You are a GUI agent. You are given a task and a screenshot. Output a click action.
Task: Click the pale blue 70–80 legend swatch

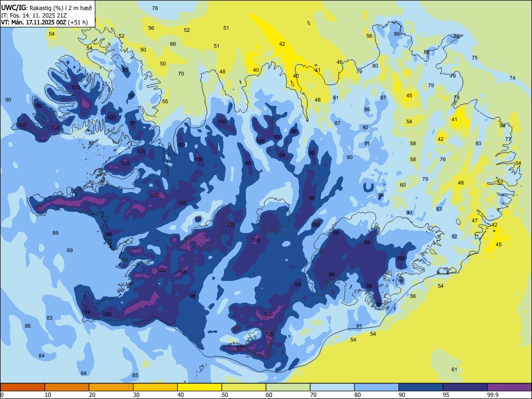point(332,387)
